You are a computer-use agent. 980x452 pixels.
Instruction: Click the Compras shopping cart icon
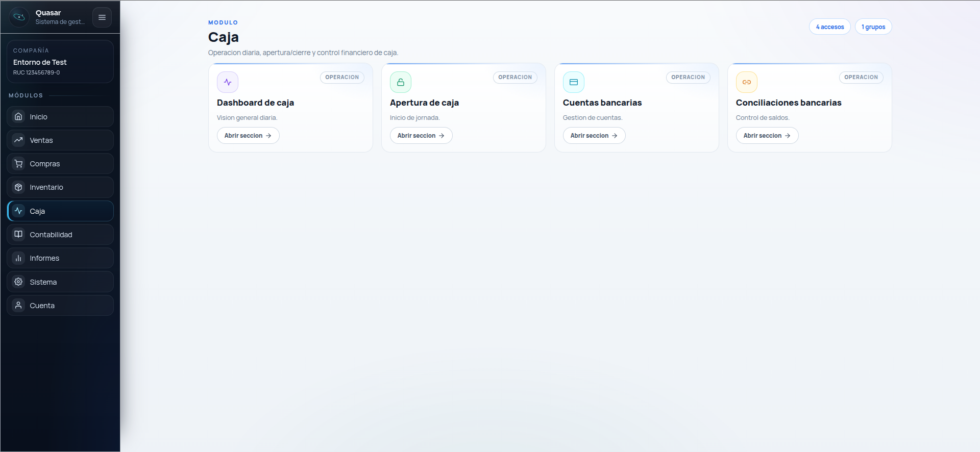[18, 164]
